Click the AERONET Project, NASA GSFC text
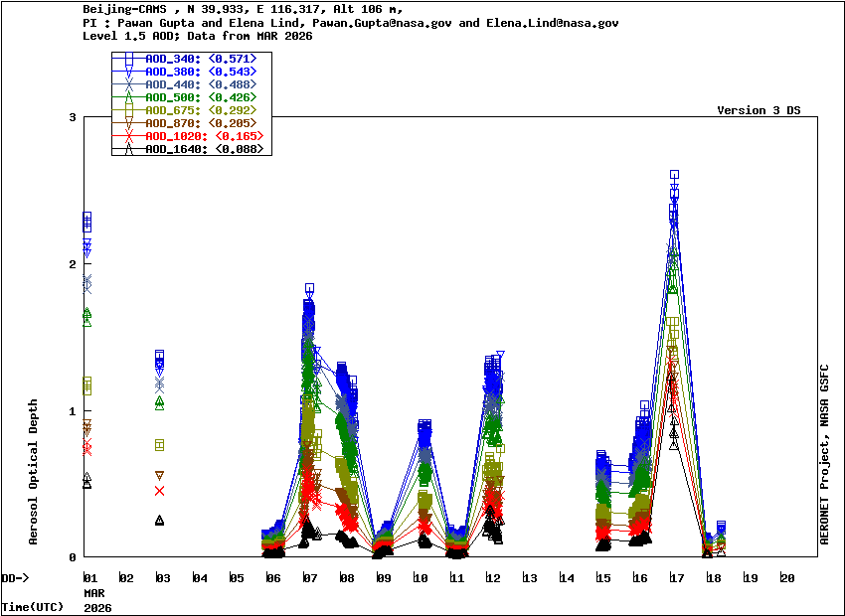The image size is (845, 616). tap(824, 453)
